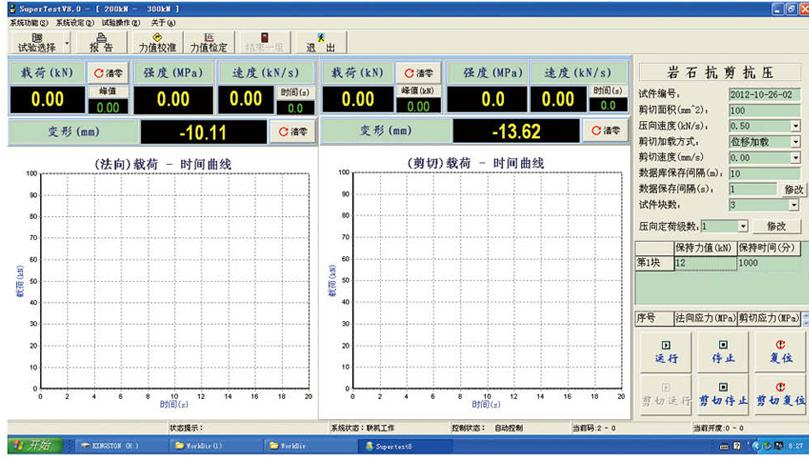
Task: Open the 试验操作 menu
Action: 123,22
